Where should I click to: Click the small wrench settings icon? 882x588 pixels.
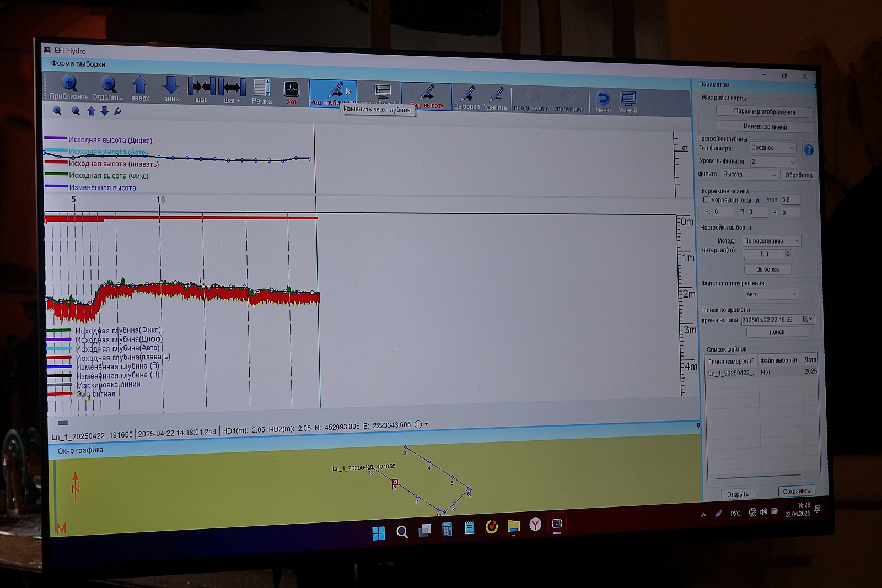click(117, 112)
